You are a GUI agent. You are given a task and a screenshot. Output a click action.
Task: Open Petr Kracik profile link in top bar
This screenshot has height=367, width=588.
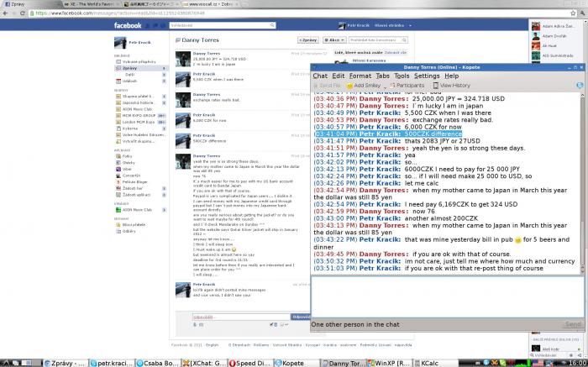click(x=354, y=25)
